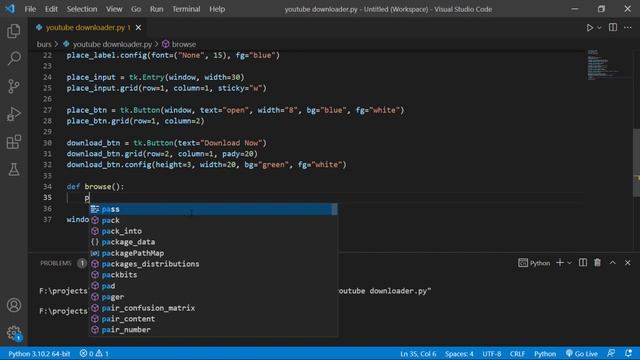This screenshot has width=640, height=360.
Task: Choose the packagePathMap suggestion
Action: click(x=213, y=253)
